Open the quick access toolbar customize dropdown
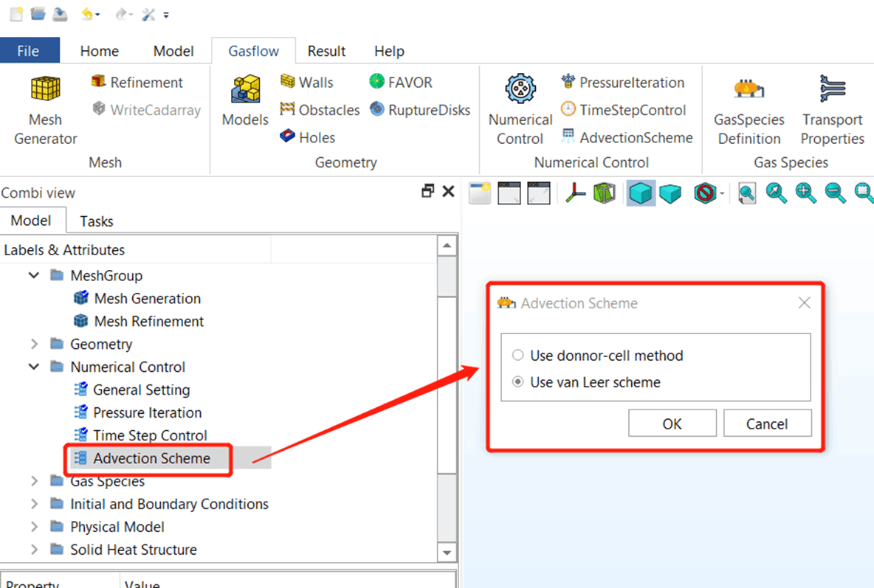Viewport: 874px width, 588px height. 166,15
